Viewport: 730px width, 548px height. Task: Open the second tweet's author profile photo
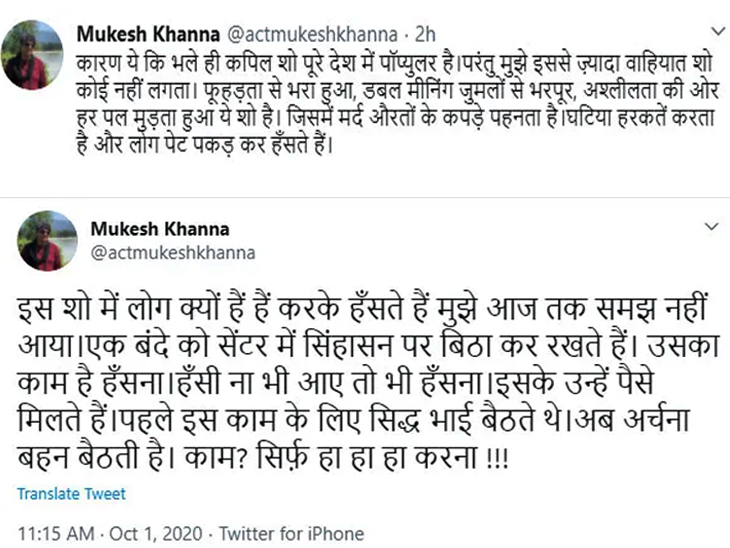coord(39,239)
